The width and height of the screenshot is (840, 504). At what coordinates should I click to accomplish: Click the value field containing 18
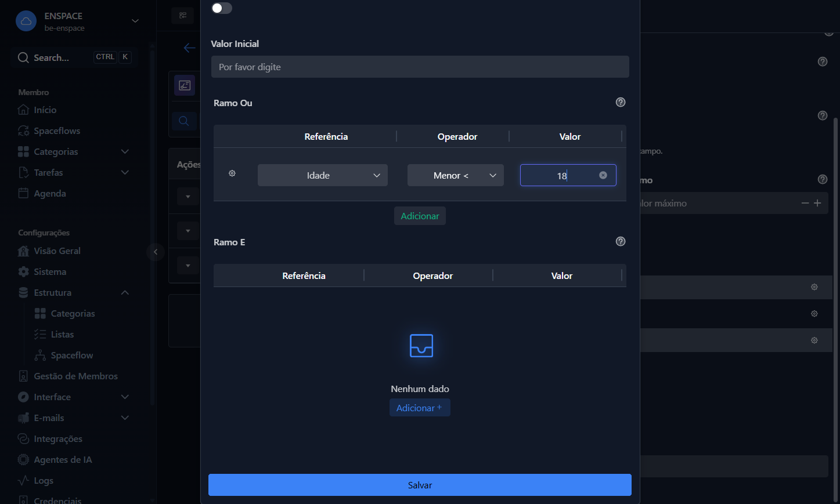tap(568, 175)
